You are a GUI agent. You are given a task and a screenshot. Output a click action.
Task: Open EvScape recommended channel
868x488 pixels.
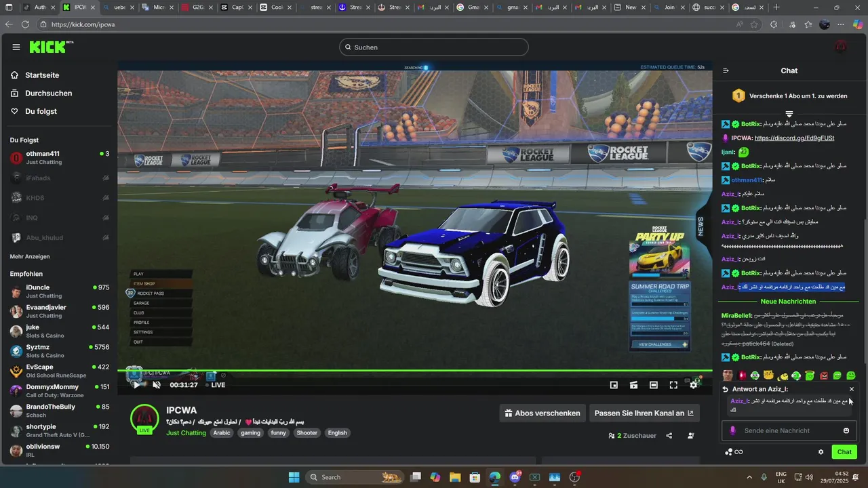pyautogui.click(x=60, y=371)
